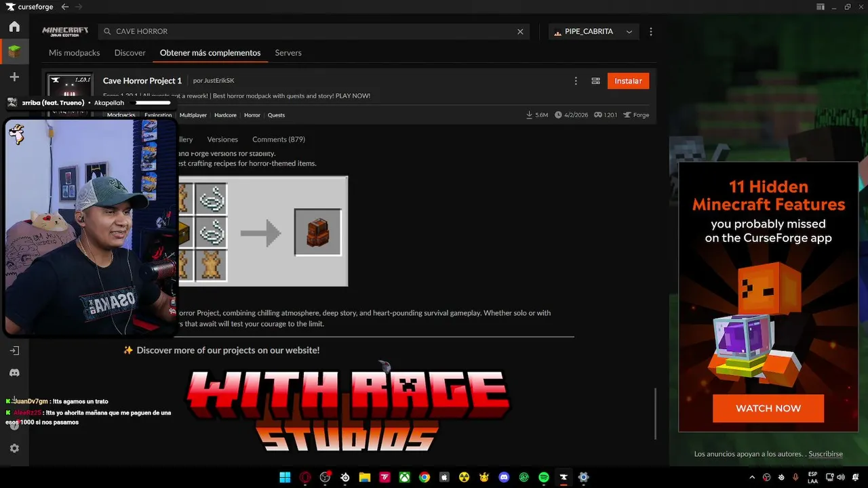Open the Mis modpacks tab

(x=74, y=53)
